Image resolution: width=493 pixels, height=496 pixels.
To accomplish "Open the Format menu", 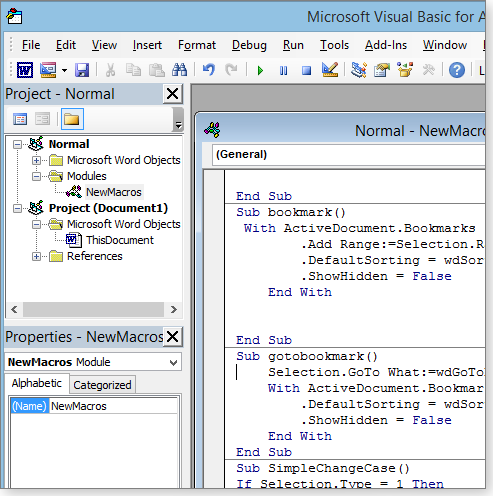I will pos(197,45).
